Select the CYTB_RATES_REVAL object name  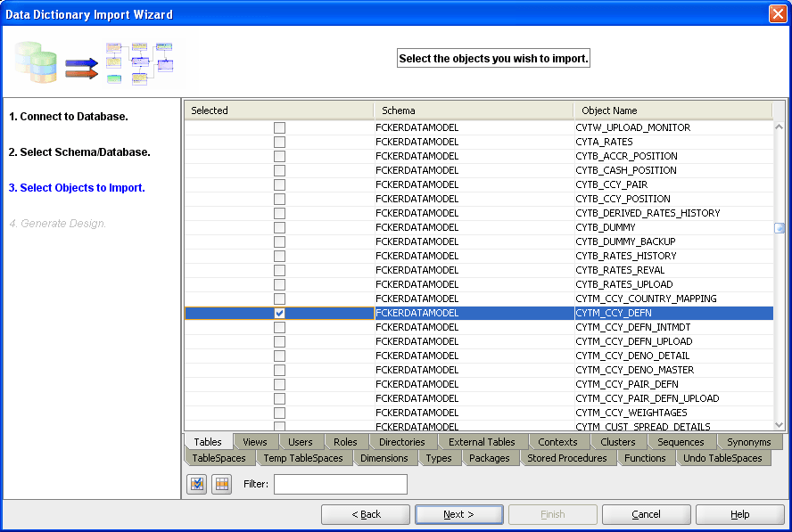(620, 270)
